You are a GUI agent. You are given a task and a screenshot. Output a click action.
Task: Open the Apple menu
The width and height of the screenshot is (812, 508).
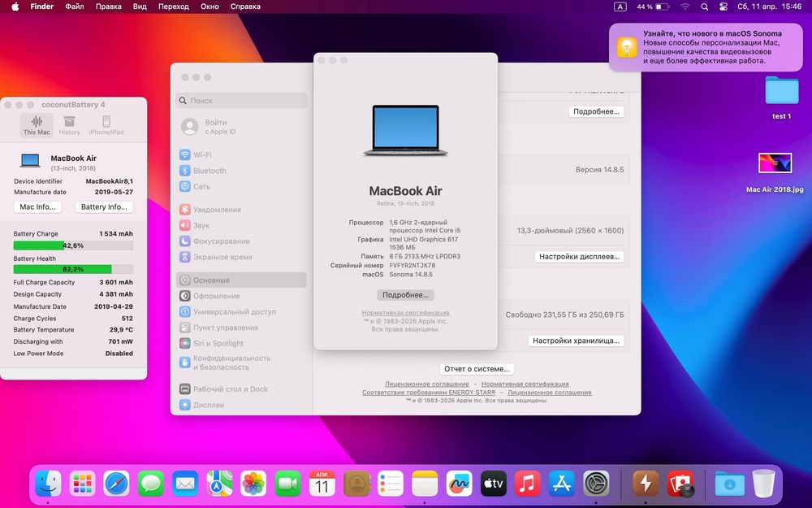15,7
